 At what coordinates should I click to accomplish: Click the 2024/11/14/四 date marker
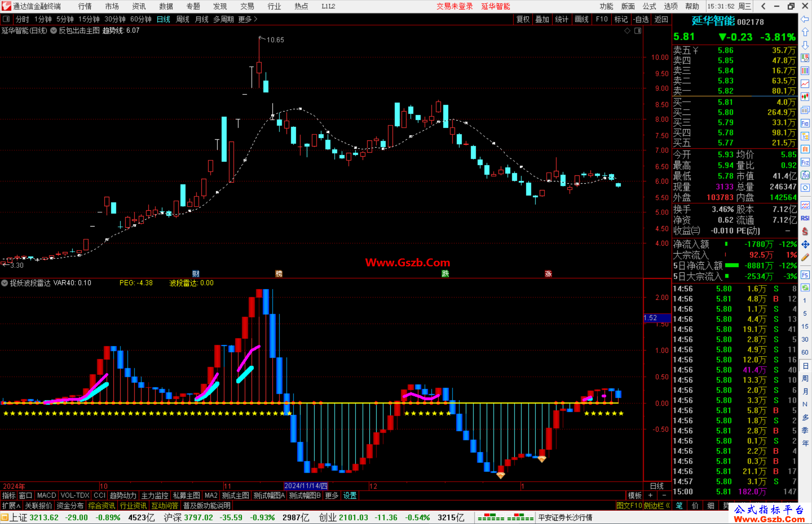tap(306, 486)
